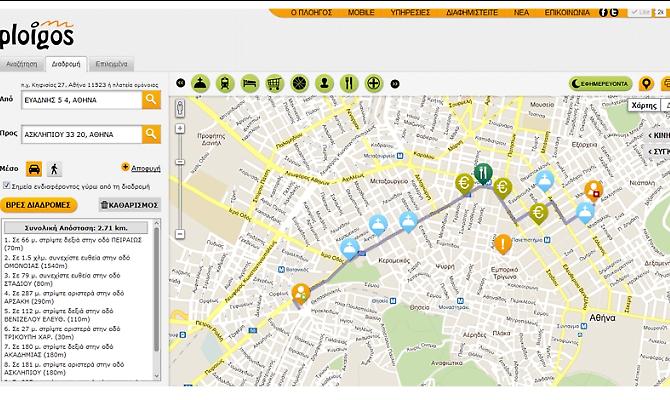The image size is (670, 400).
Task: Zoom in the map with plus button
Action: [x=180, y=129]
